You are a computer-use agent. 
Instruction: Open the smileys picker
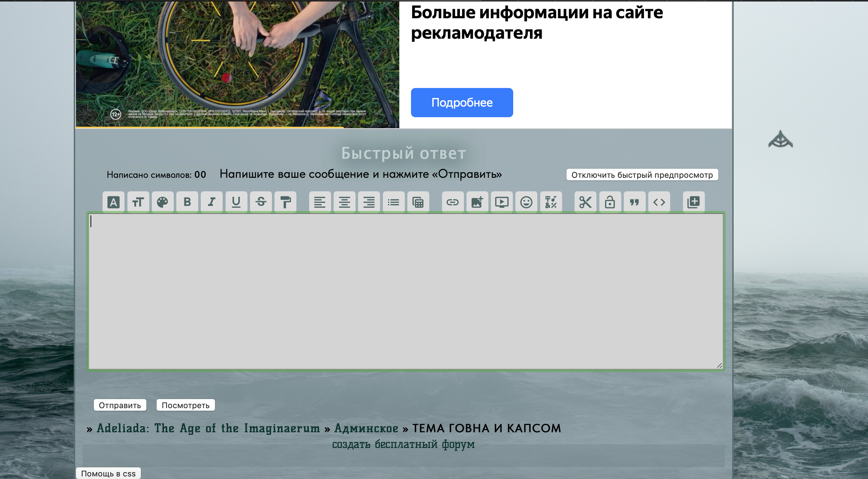pos(526,202)
